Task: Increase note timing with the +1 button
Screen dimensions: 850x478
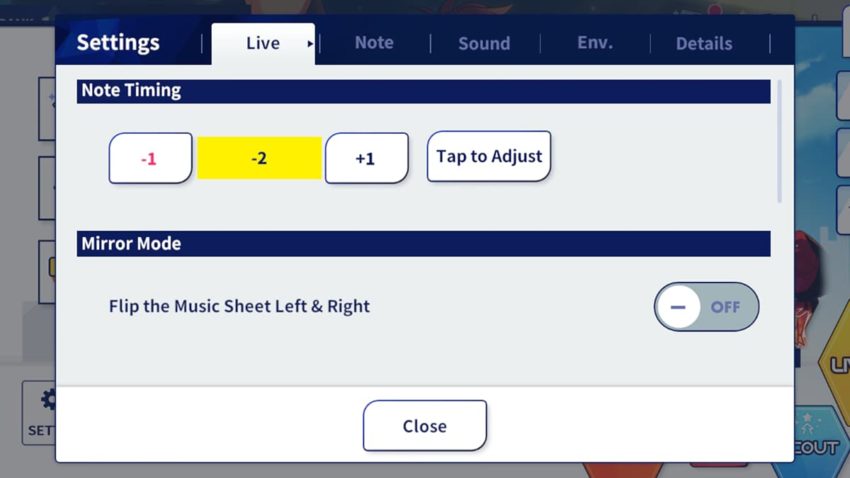Action: tap(366, 158)
